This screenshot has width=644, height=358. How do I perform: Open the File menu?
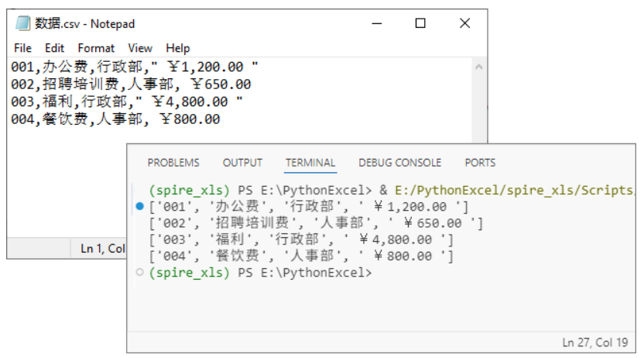pos(22,48)
